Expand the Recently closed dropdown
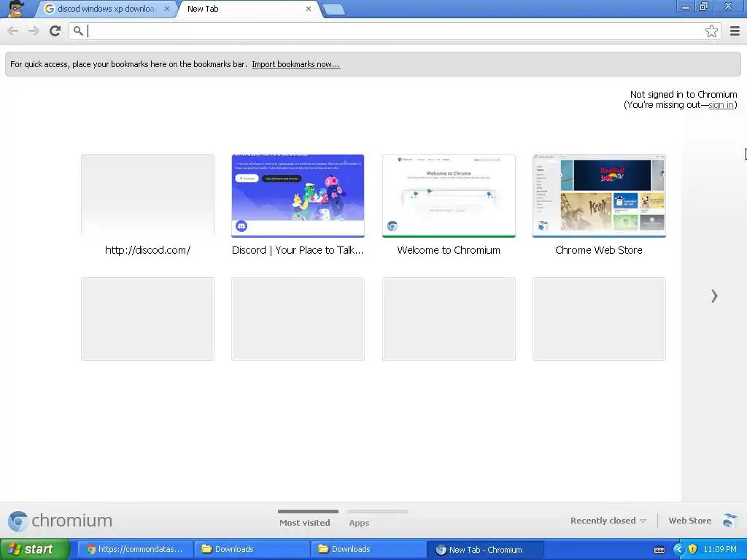 click(608, 521)
